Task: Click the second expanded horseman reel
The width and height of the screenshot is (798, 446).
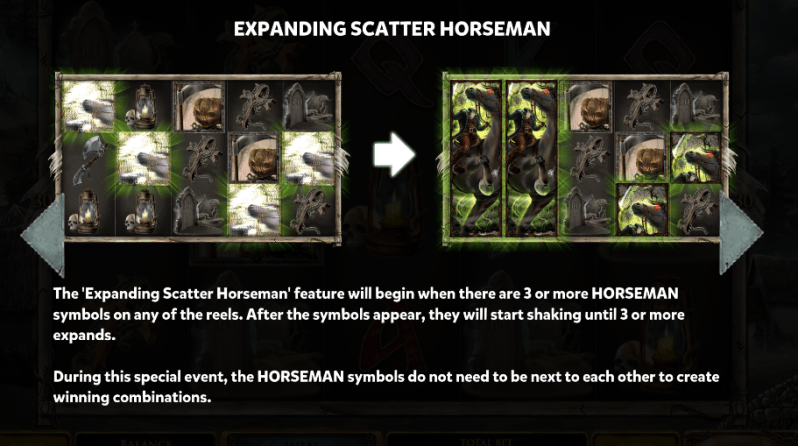Action: point(531,158)
